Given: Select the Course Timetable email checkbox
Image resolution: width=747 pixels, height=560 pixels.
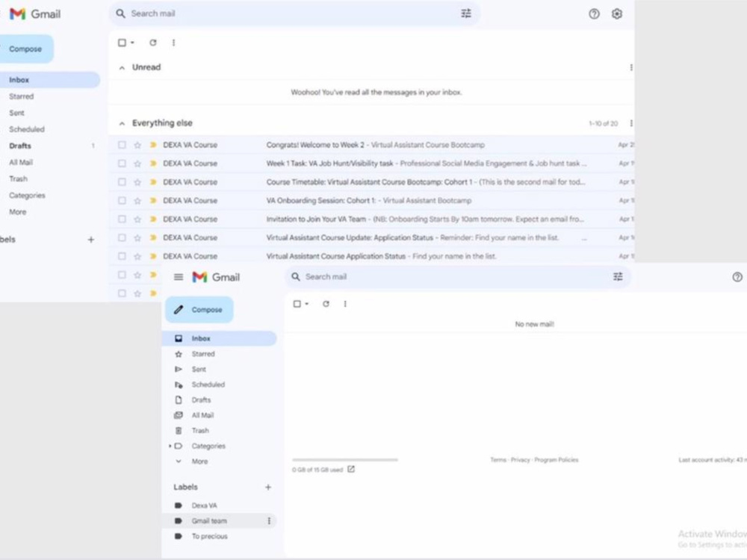Looking at the screenshot, I should 122,182.
